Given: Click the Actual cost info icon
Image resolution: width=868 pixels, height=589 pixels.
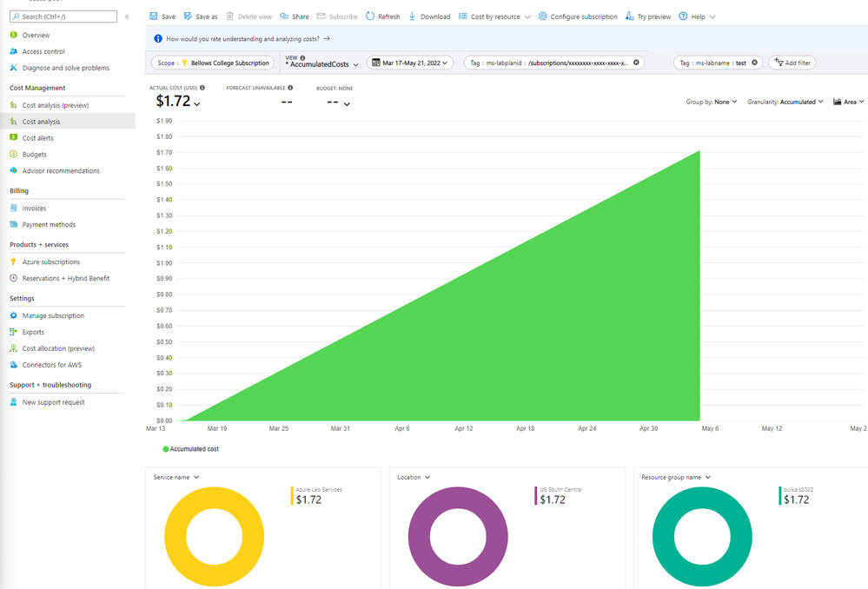Looking at the screenshot, I should [x=202, y=88].
